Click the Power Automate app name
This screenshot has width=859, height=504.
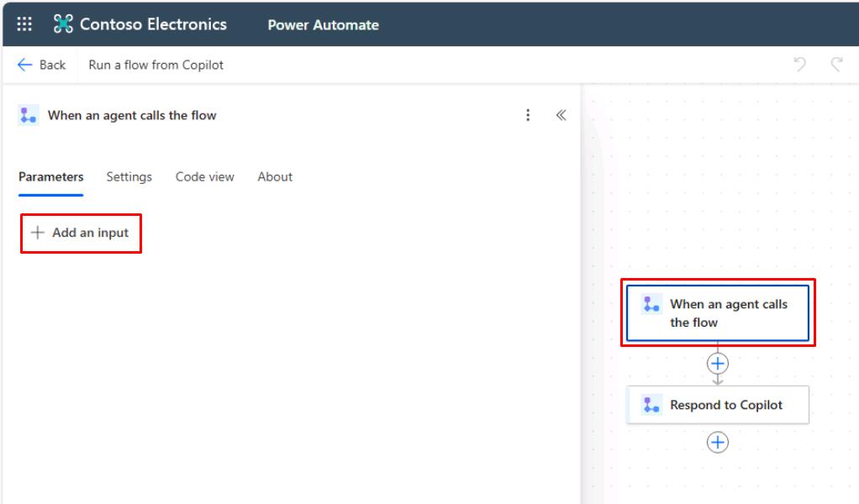(x=323, y=25)
